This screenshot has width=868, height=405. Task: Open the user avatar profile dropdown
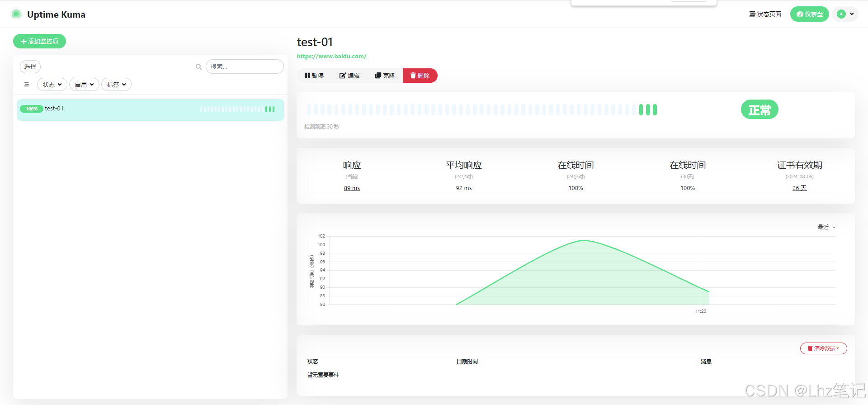[x=845, y=14]
